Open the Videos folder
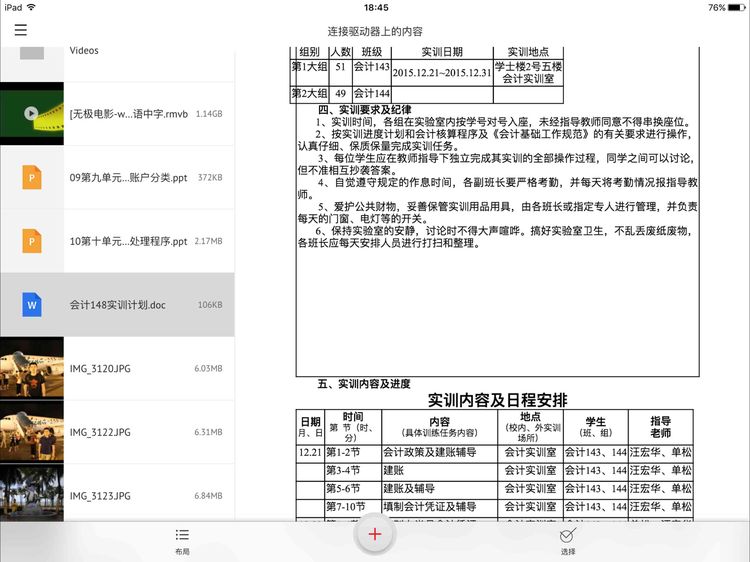750x562 pixels. (32, 50)
